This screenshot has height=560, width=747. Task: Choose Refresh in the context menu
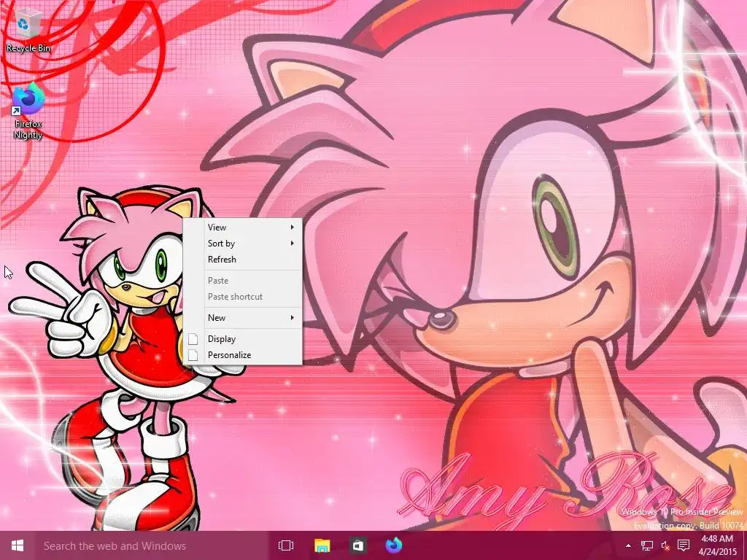click(x=243, y=260)
